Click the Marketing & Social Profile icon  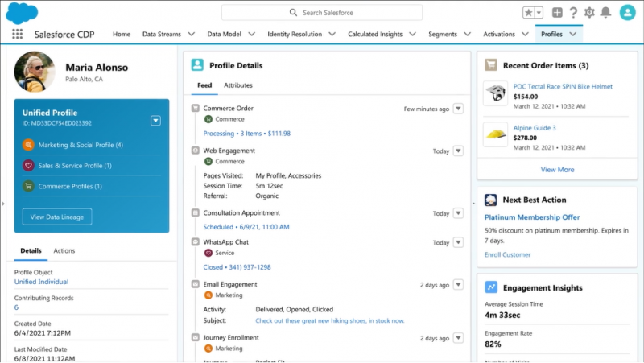(28, 145)
